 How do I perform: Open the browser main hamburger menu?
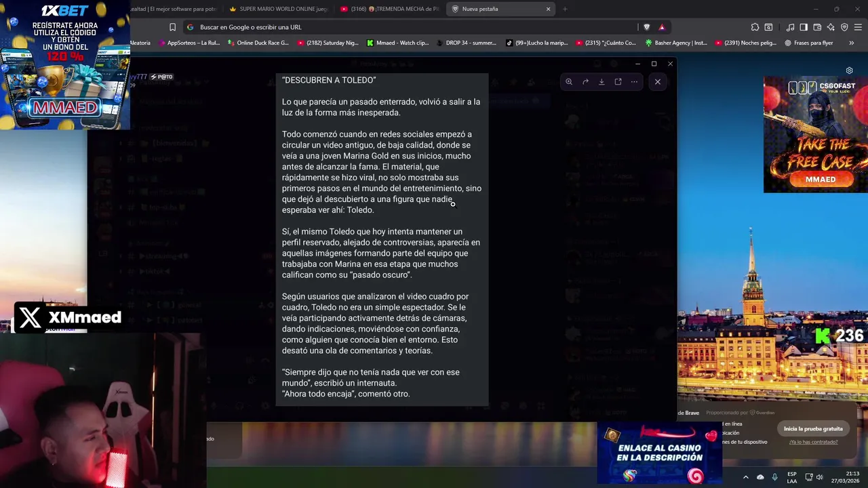pyautogui.click(x=858, y=27)
